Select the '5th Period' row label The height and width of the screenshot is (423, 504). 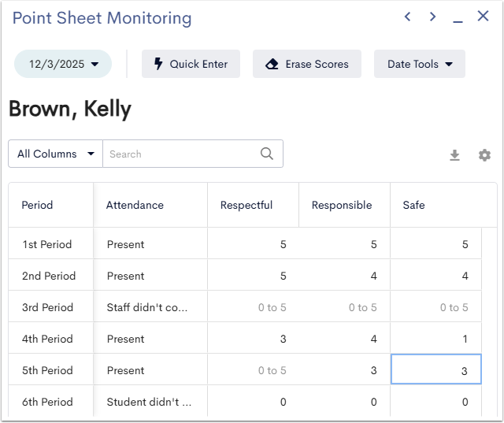click(47, 370)
